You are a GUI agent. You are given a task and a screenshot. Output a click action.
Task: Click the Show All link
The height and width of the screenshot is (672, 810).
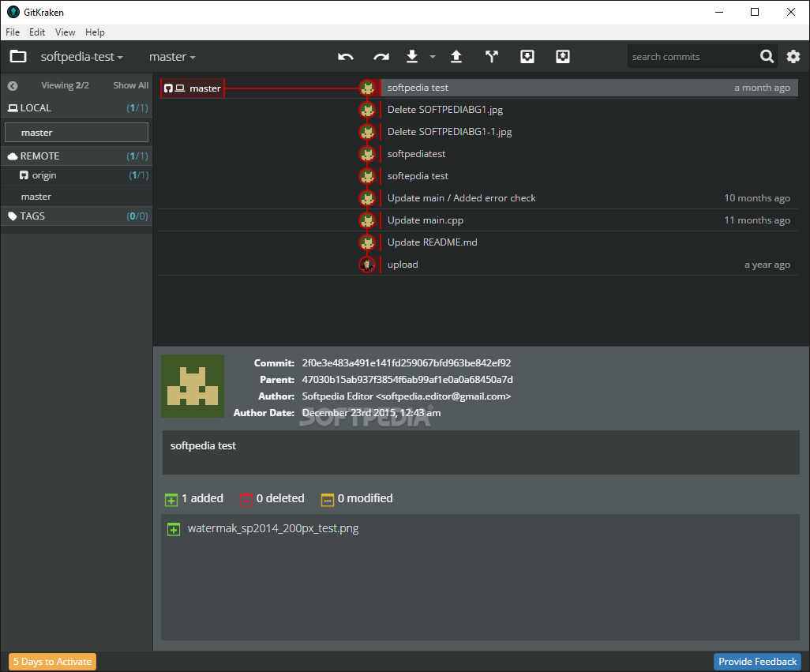(131, 85)
